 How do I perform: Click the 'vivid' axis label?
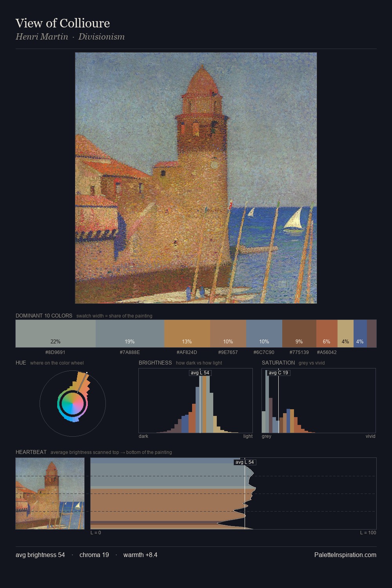tap(370, 436)
